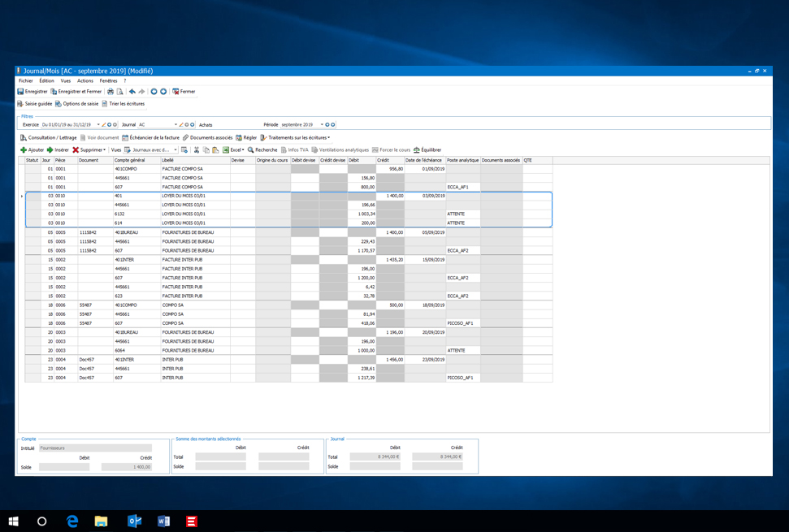Open Échéancier de la facture
This screenshot has width=789, height=532.
(150, 138)
